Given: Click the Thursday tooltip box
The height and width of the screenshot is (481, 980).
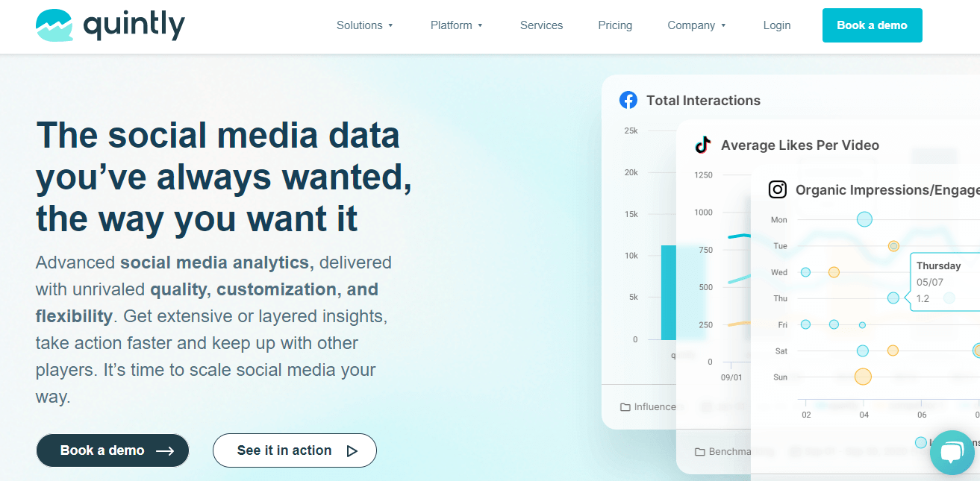Looking at the screenshot, I should (x=945, y=282).
